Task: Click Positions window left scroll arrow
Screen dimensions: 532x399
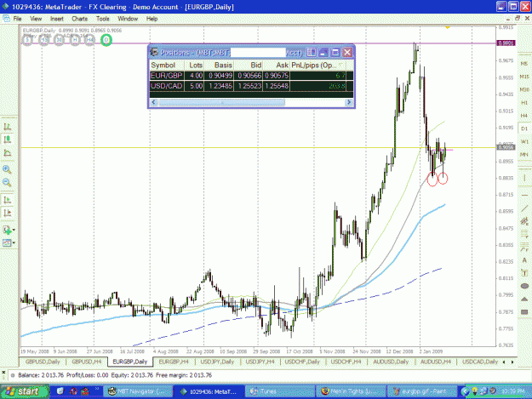Action: click(154, 102)
